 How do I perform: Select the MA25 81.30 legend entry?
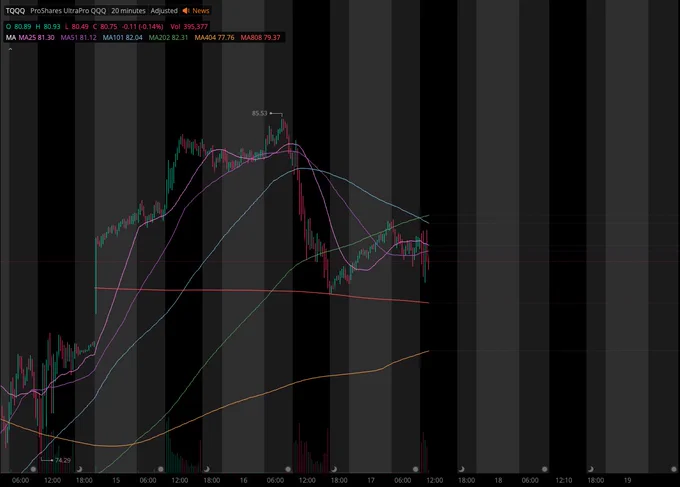(x=36, y=38)
